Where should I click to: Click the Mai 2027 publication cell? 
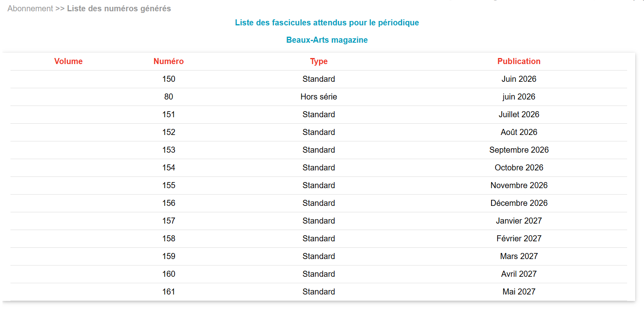coord(519,292)
